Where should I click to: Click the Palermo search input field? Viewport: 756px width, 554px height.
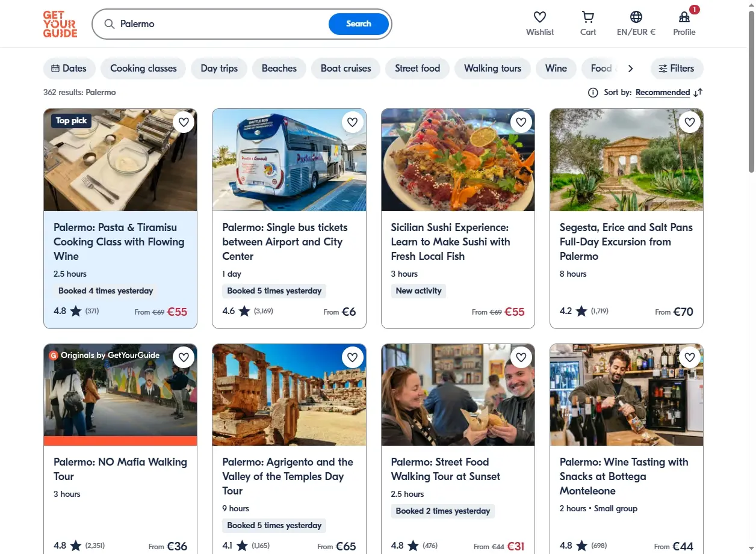pyautogui.click(x=222, y=24)
